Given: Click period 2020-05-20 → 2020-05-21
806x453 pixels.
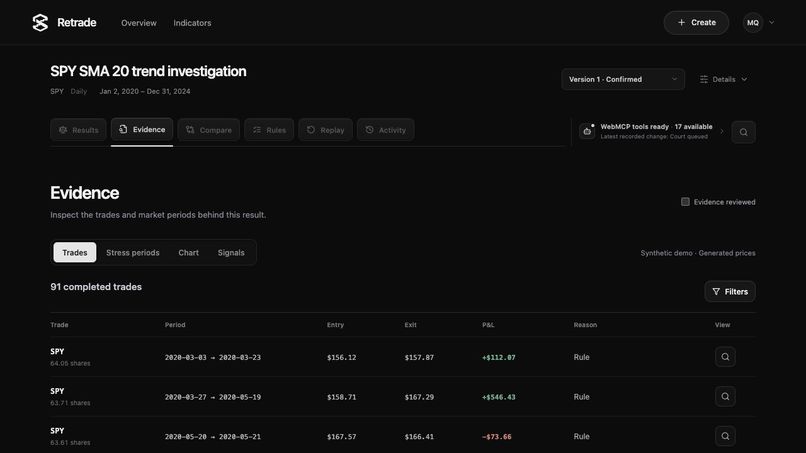Looking at the screenshot, I should pyautogui.click(x=213, y=437).
